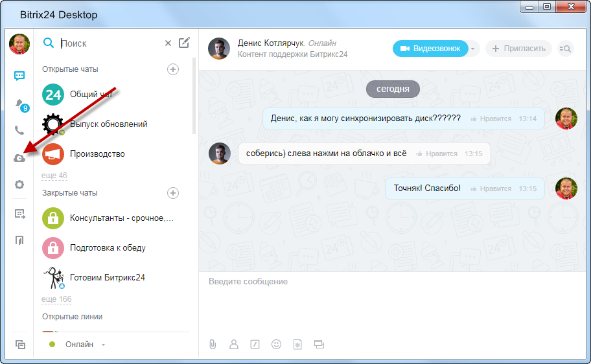Image resolution: width=591 pixels, height=364 pixels.
Task: Open message history search icon
Action: tap(565, 49)
